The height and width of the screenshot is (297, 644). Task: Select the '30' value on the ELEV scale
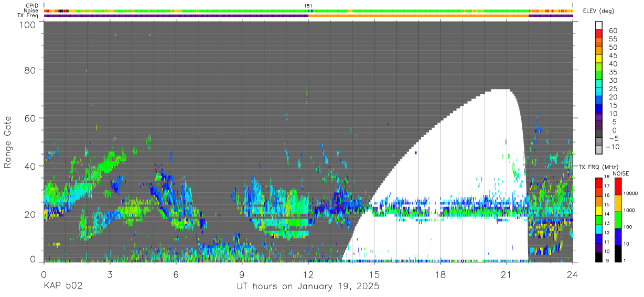click(x=613, y=80)
